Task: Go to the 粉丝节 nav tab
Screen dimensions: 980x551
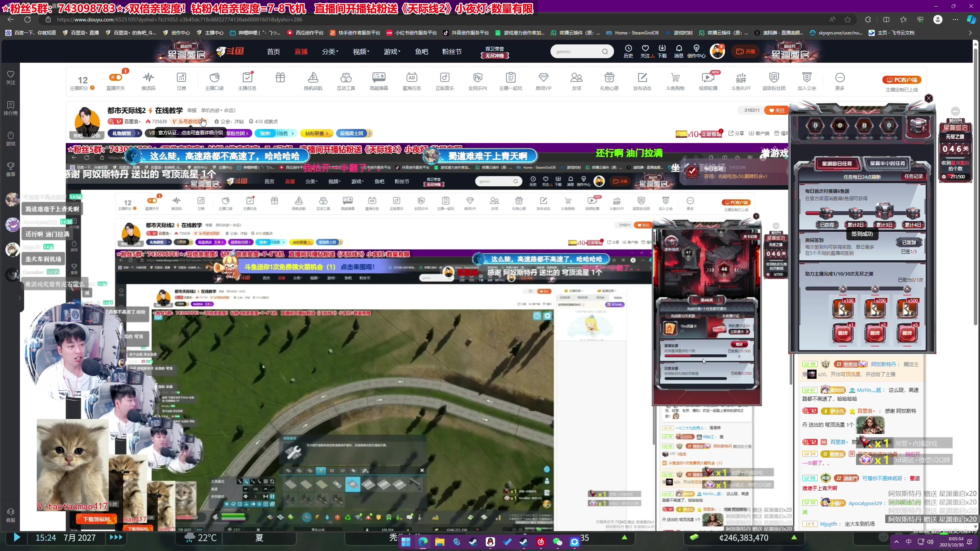Action: (452, 52)
